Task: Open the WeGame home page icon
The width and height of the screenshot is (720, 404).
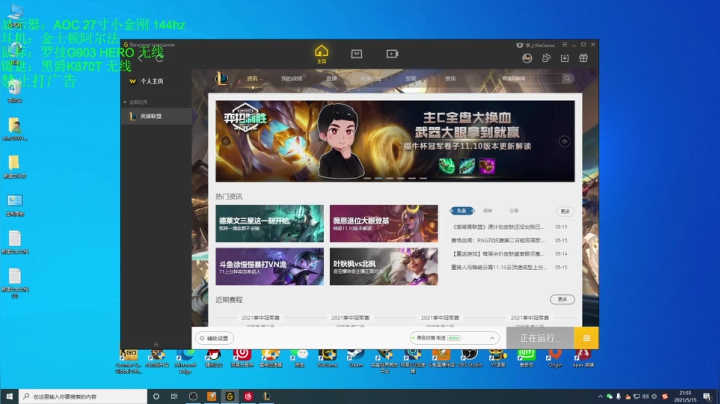Action: [x=321, y=53]
